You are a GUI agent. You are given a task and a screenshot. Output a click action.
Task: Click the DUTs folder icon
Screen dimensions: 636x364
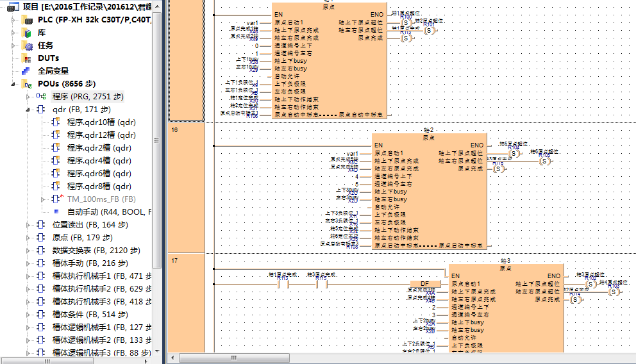pyautogui.click(x=27, y=58)
